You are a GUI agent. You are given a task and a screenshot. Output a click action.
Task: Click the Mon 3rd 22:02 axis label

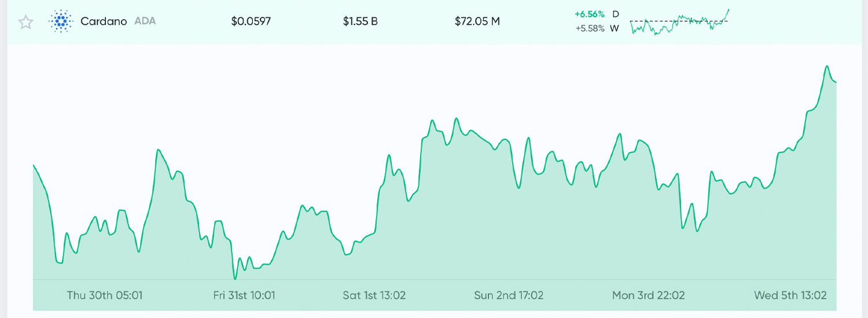click(x=649, y=295)
